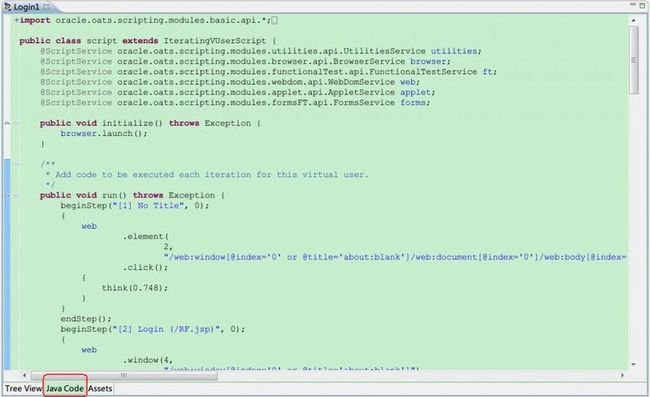The width and height of the screenshot is (650, 397).
Task: Click the 'browser' field on the BrowserService line
Action: click(428, 61)
